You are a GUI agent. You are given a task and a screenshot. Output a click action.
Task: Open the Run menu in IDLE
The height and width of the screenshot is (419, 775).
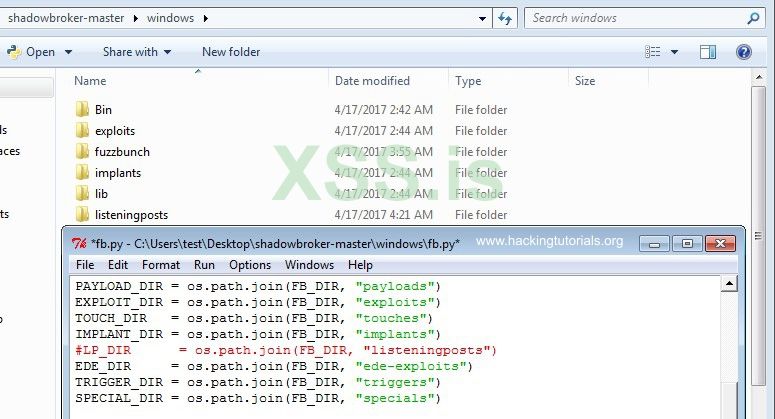[x=204, y=265]
